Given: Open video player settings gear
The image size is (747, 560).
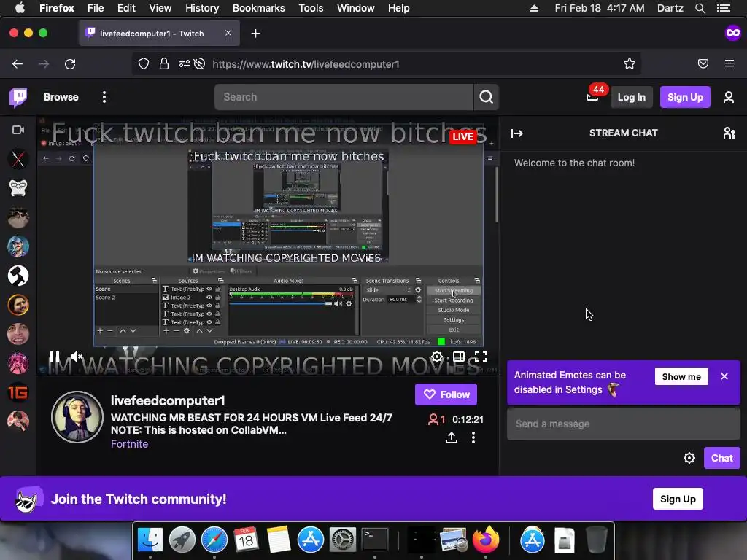Looking at the screenshot, I should pos(437,357).
